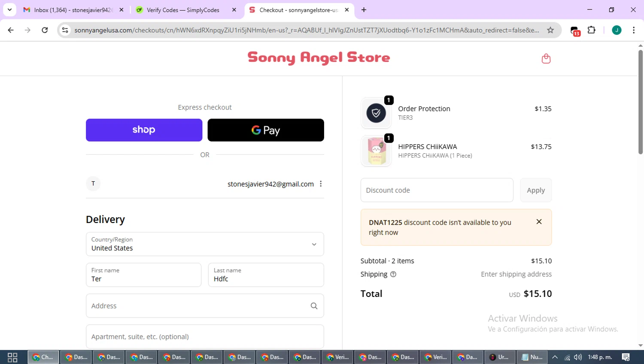Go forward in browser history
The height and width of the screenshot is (364, 644).
tap(27, 30)
